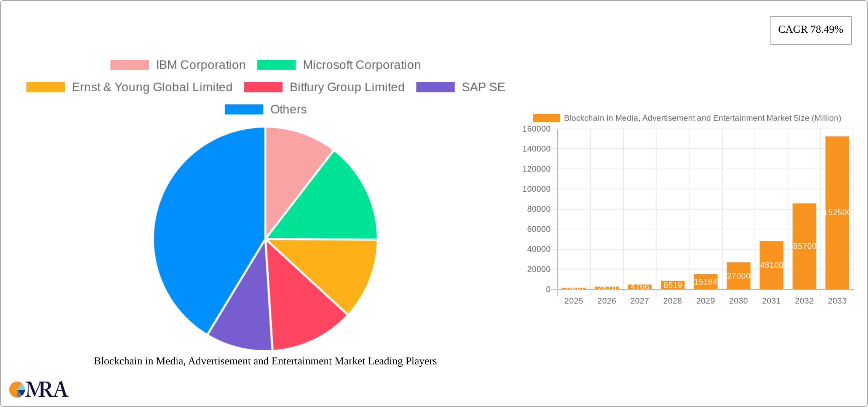Image resolution: width=868 pixels, height=407 pixels.
Task: Toggle Microsoft Corporation legend label
Action: [362, 65]
